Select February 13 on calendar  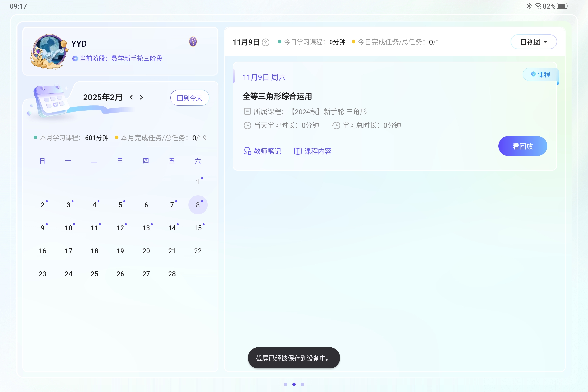(146, 228)
